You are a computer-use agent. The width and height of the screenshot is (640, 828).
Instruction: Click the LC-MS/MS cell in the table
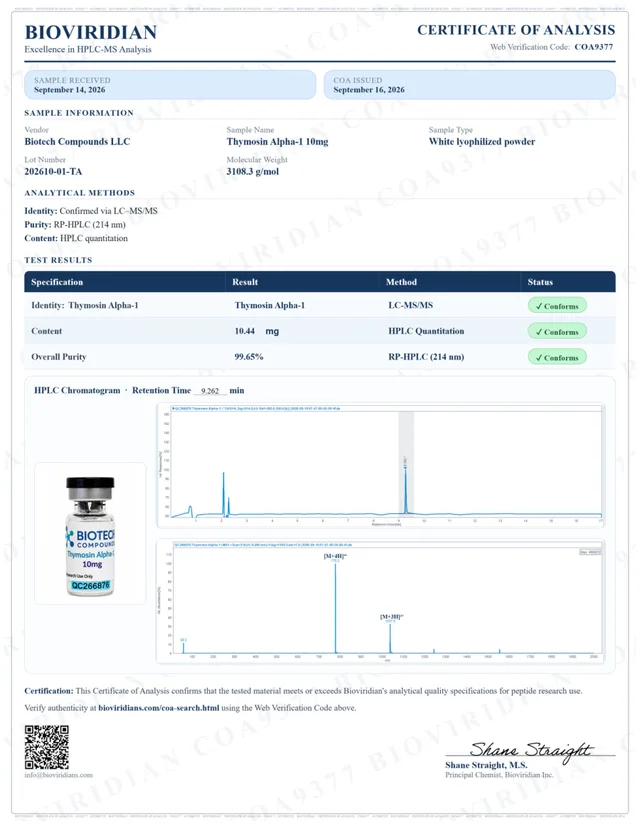pyautogui.click(x=410, y=305)
